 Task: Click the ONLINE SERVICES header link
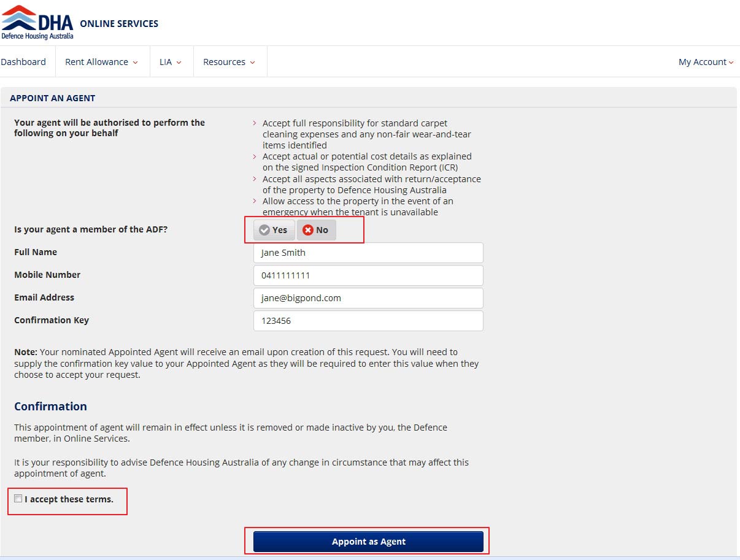coord(119,24)
